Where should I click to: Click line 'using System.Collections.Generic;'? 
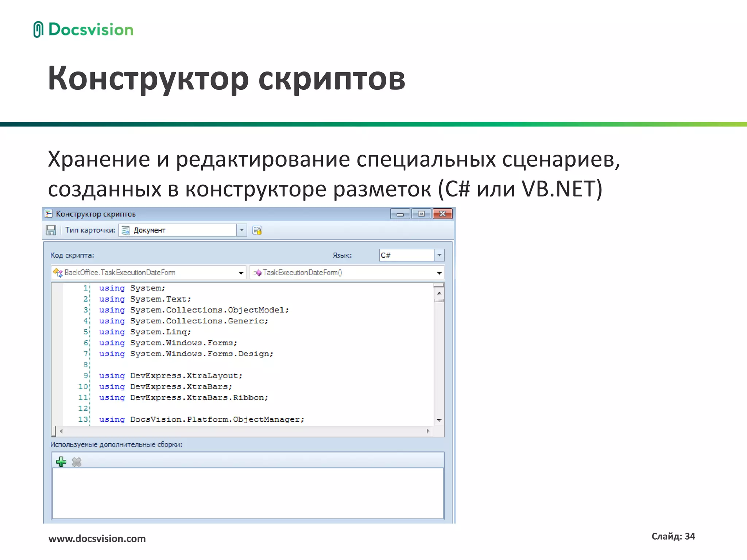pos(183,321)
